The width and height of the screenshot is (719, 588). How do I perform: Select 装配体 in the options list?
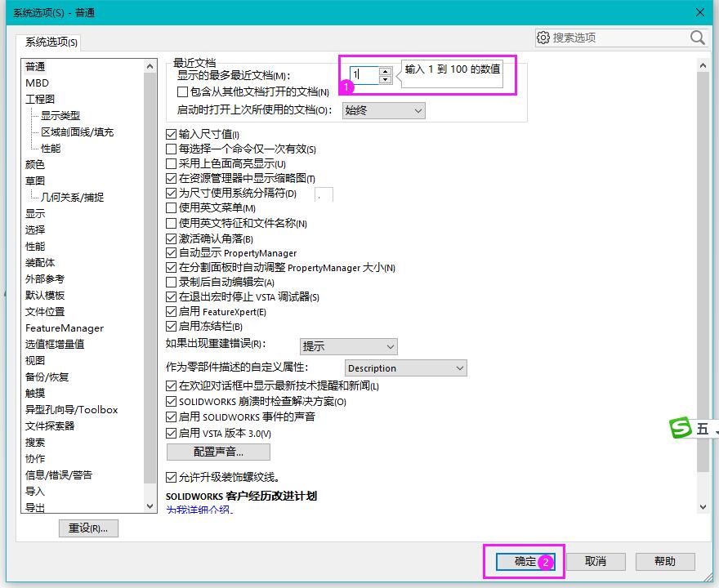(40, 263)
